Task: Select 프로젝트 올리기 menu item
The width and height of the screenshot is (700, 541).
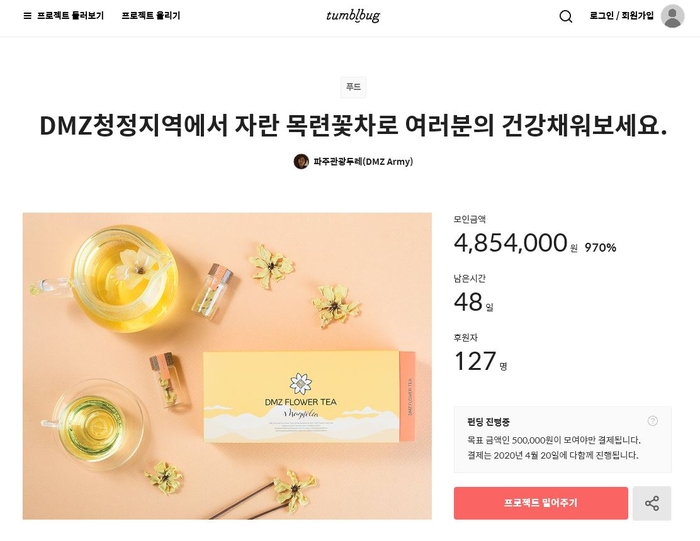Action: coord(151,16)
